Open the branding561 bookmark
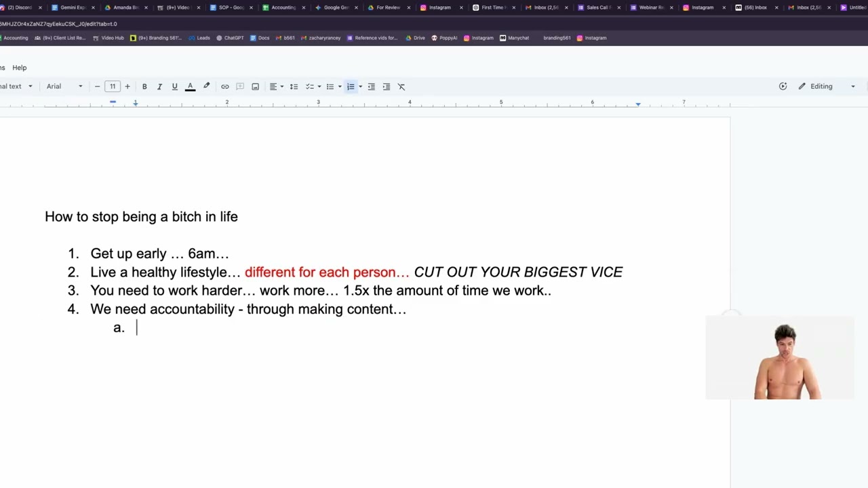This screenshot has width=868, height=488. click(557, 38)
